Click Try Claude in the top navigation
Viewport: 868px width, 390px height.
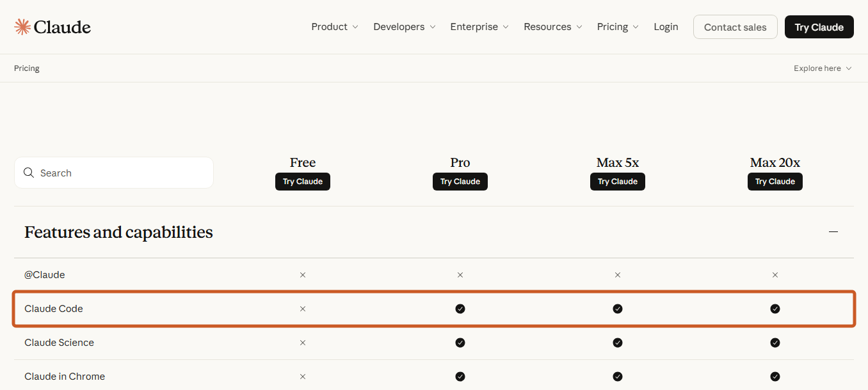(x=819, y=27)
